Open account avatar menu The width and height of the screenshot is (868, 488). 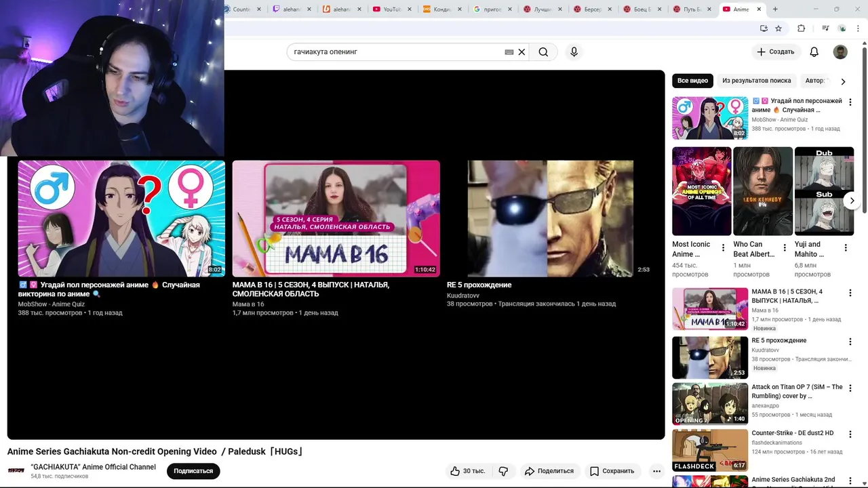pos(840,52)
